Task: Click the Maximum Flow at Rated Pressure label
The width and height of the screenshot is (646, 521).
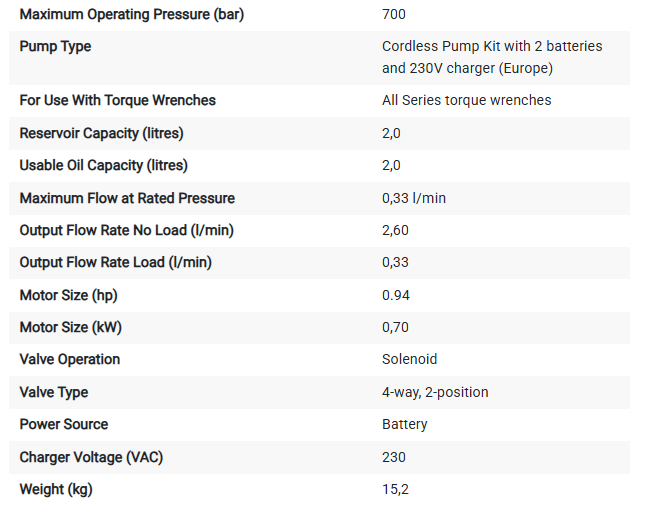Action: [x=127, y=198]
